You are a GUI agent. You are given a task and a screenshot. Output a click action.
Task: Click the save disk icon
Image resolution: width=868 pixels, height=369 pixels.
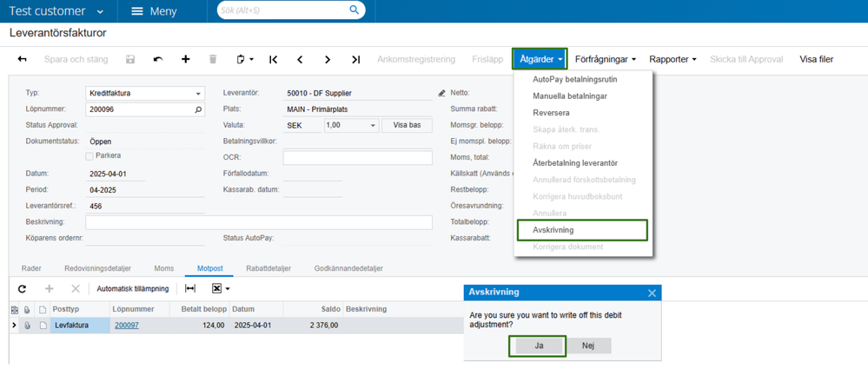point(130,59)
